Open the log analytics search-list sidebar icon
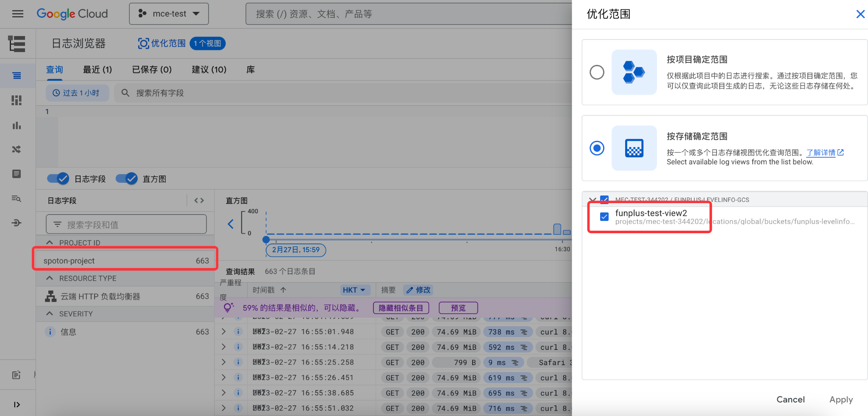 click(x=17, y=198)
